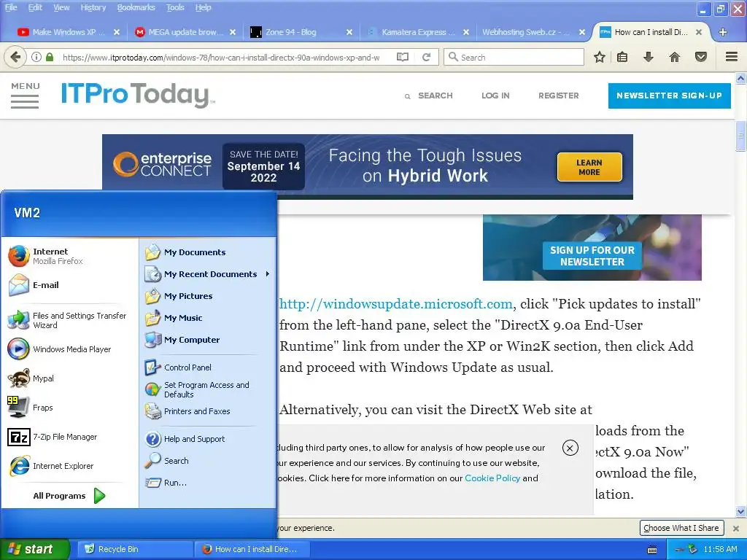The image size is (747, 560).
Task: Open a new tab with plus button
Action: coord(723,32)
